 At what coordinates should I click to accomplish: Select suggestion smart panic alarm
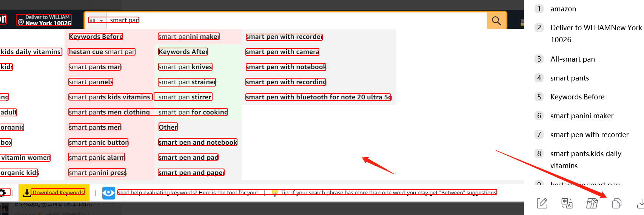pyautogui.click(x=97, y=158)
